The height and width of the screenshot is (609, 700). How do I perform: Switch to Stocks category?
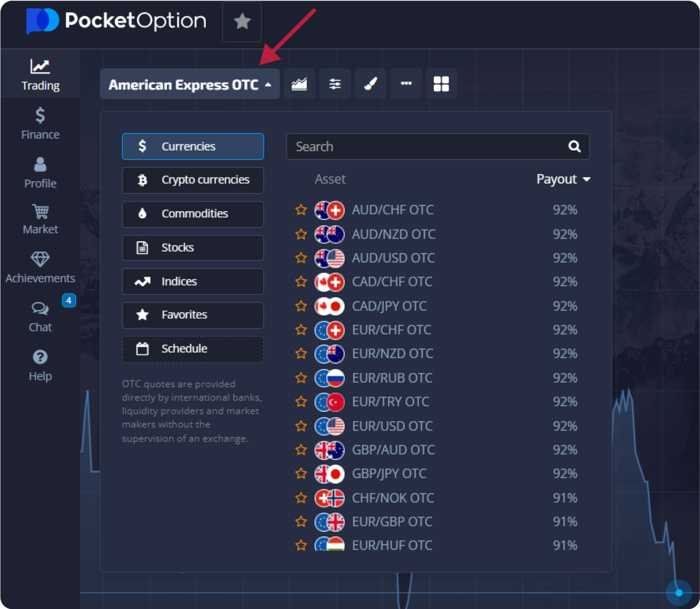[x=193, y=247]
